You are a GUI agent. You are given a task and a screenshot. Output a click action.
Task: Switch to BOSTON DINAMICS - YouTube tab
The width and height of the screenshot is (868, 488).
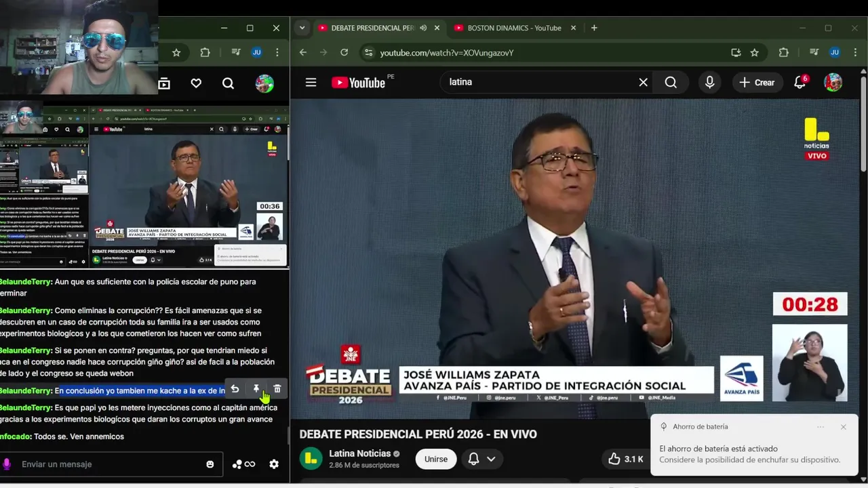pos(513,28)
